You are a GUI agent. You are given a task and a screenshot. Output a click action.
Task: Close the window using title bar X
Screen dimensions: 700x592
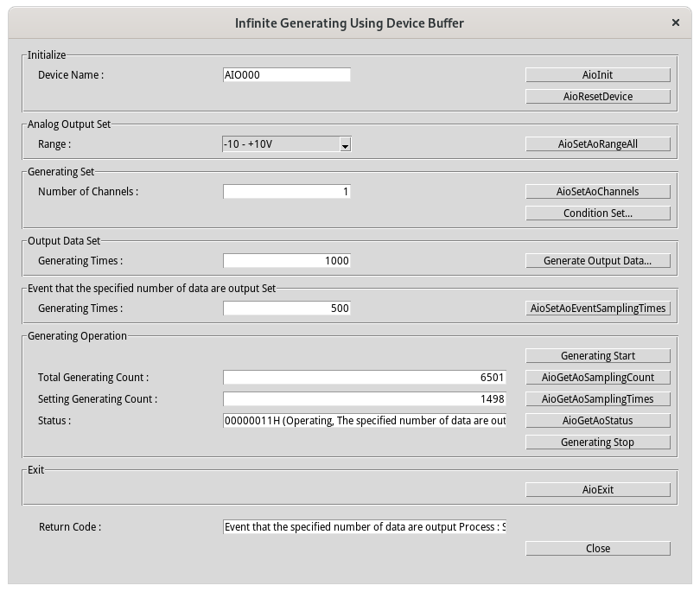pyautogui.click(x=675, y=23)
